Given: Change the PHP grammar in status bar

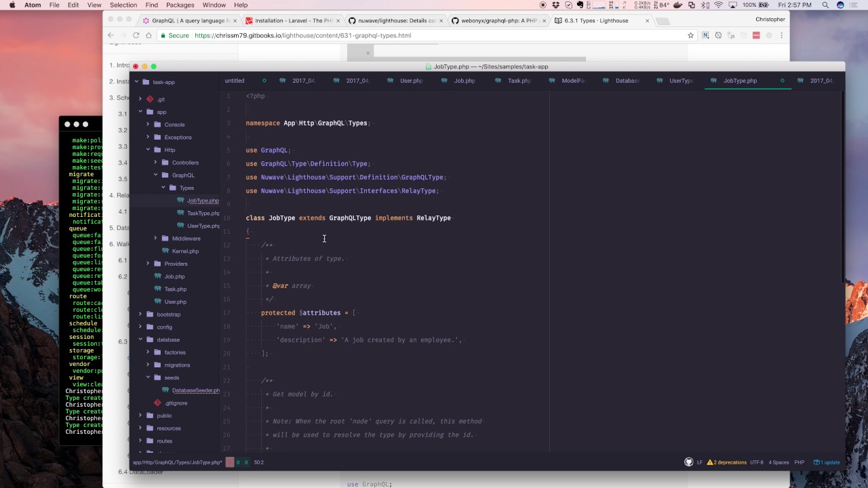Looking at the screenshot, I should pyautogui.click(x=799, y=462).
